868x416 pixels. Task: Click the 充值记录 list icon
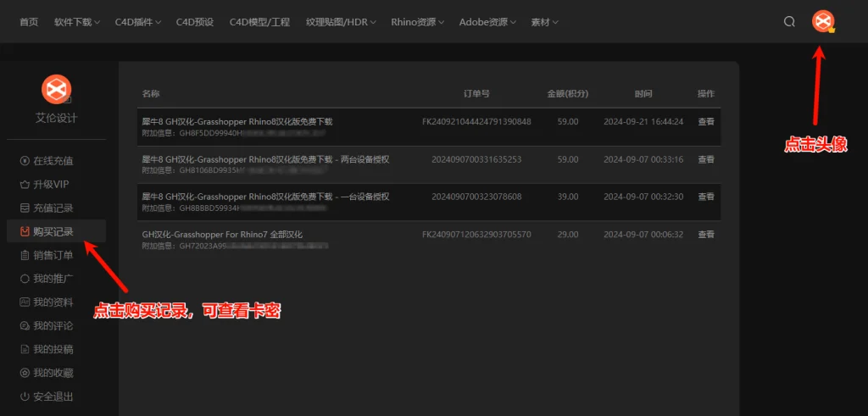(25, 208)
